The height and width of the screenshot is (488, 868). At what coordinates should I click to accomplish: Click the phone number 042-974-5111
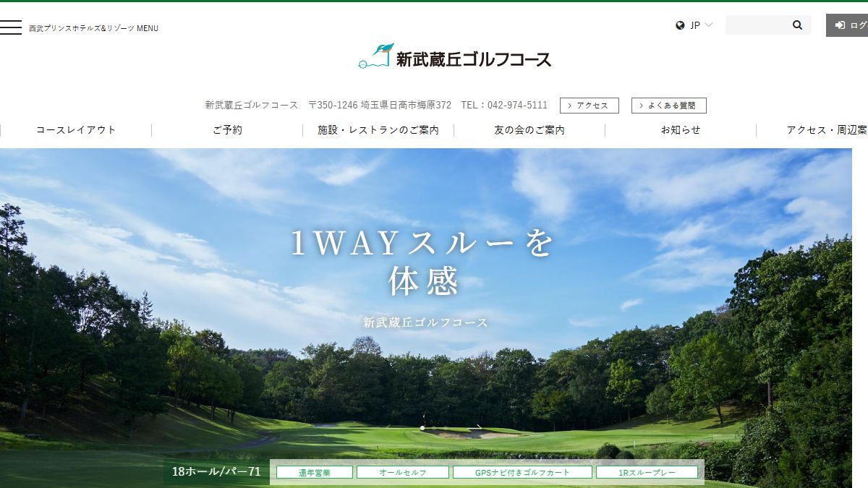(x=517, y=105)
